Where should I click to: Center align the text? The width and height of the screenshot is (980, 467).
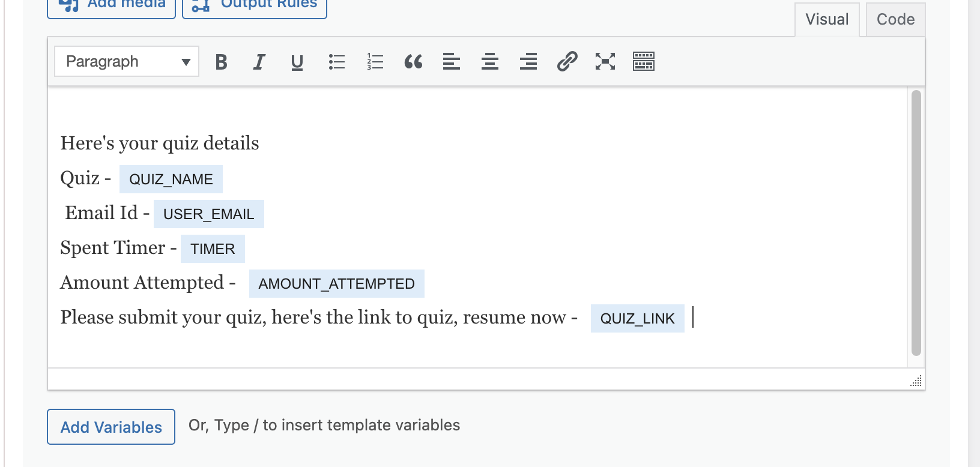tap(490, 62)
